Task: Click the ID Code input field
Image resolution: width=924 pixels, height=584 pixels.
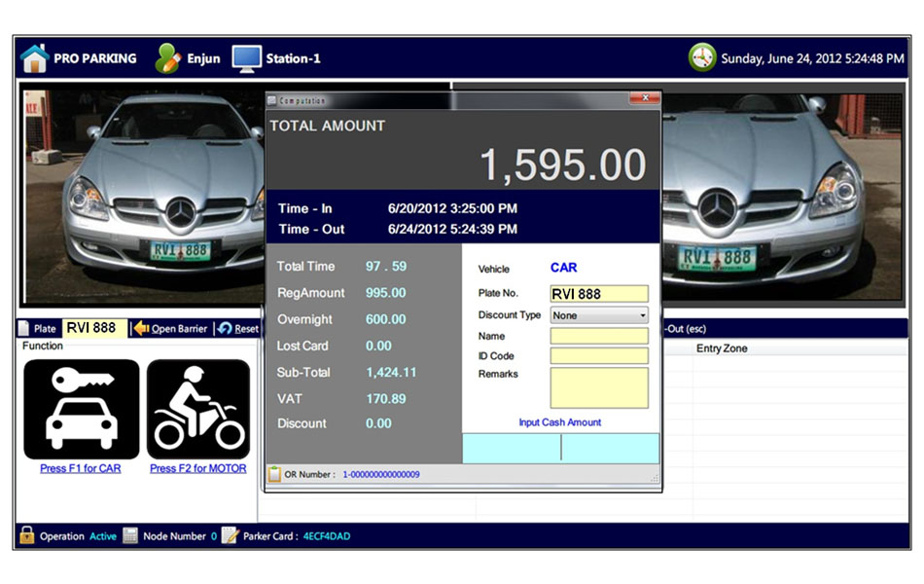Action: (599, 355)
